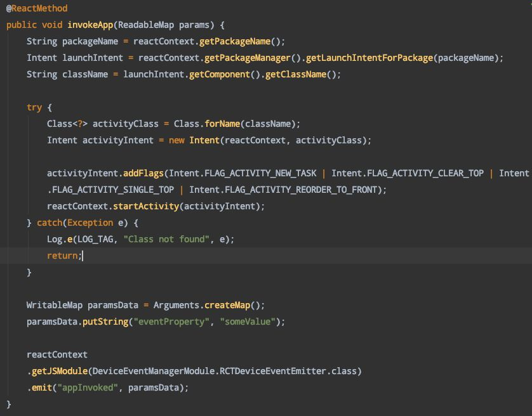Click the getComponent method call
The width and height of the screenshot is (532, 416).
[220, 74]
